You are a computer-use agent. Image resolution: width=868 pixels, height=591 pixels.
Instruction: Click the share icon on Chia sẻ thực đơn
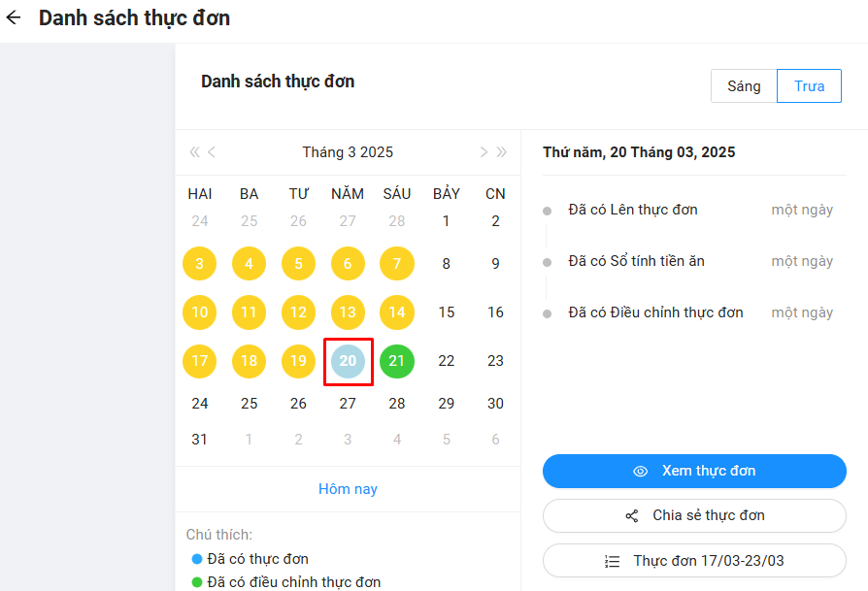click(x=632, y=516)
